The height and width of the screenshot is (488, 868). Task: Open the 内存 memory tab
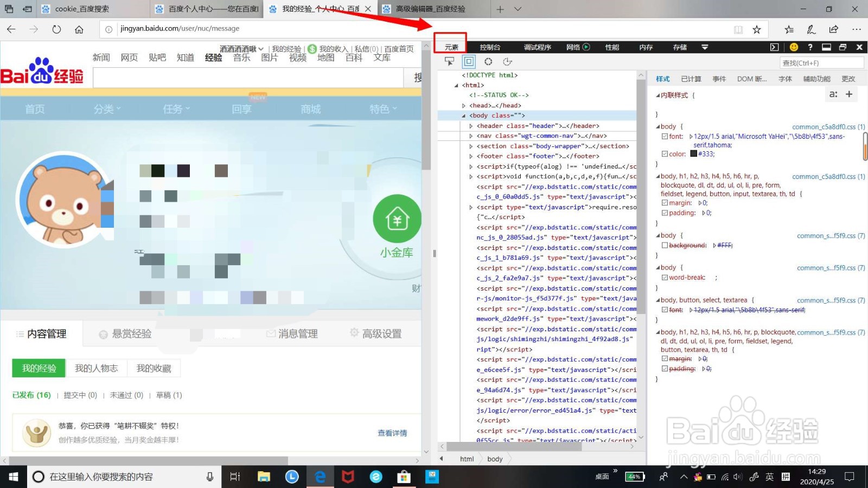tap(646, 47)
